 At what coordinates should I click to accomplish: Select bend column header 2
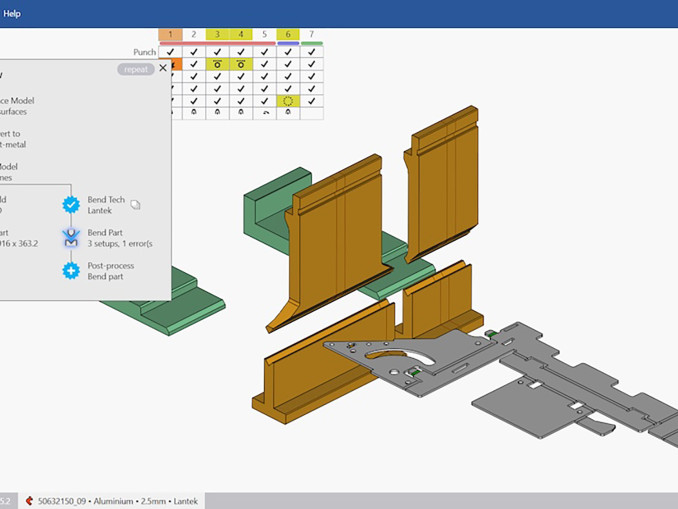[194, 34]
